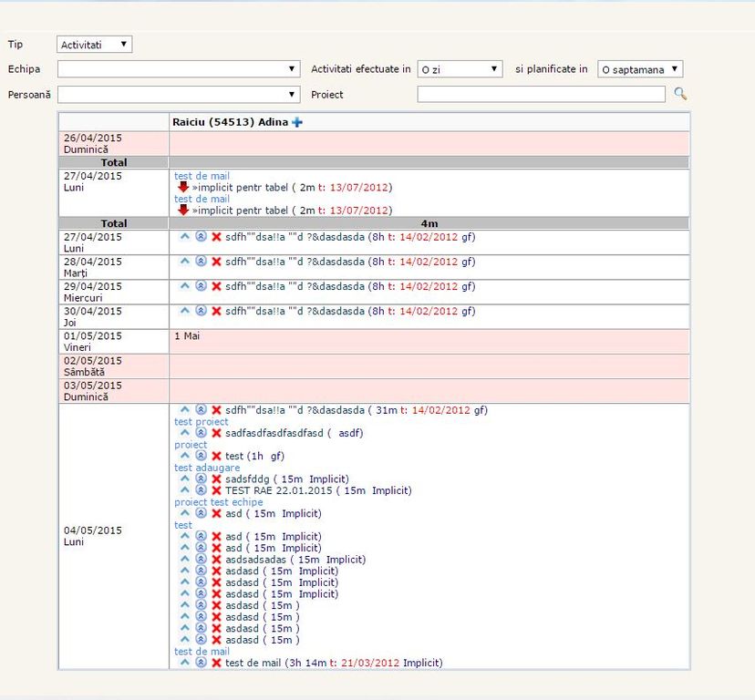755x700 pixels.
Task: Open the 'O zi' activities period dropdown
Action: pyautogui.click(x=460, y=69)
